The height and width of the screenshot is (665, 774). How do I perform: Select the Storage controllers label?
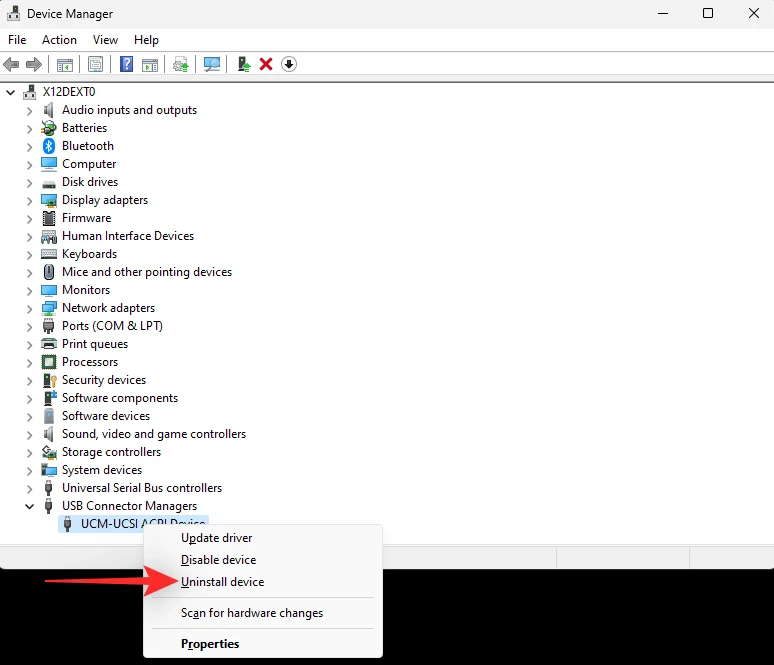[x=111, y=452]
